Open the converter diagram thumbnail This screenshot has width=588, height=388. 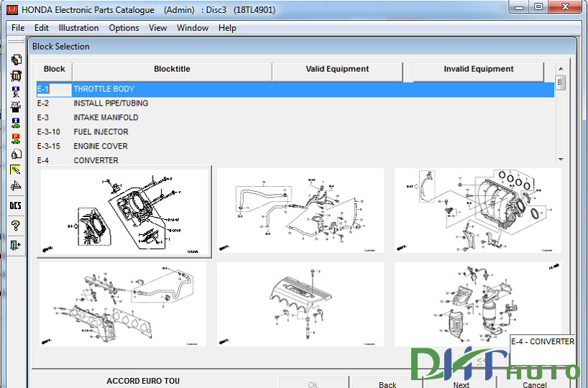[478, 304]
